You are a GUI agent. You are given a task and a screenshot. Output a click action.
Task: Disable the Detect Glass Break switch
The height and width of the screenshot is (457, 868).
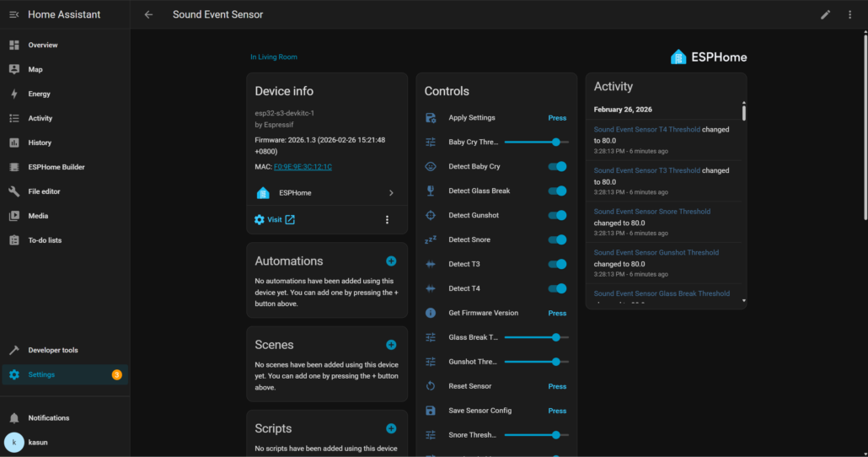(557, 191)
